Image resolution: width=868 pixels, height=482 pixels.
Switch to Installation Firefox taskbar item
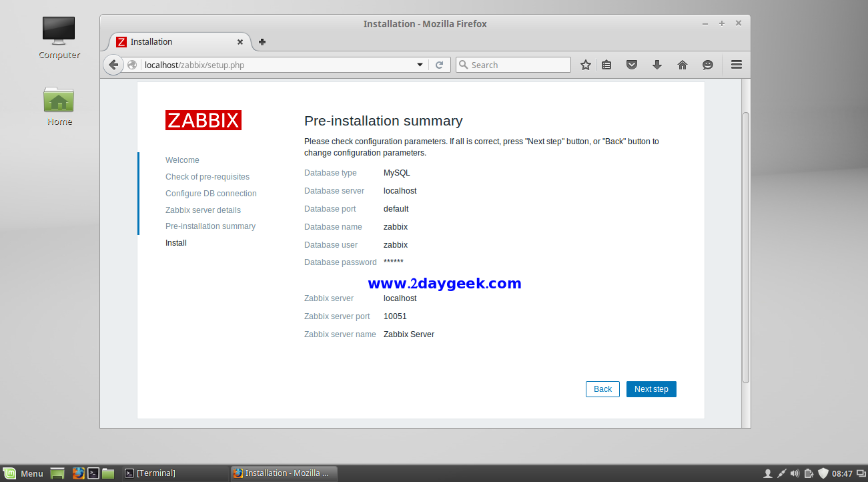pos(284,473)
